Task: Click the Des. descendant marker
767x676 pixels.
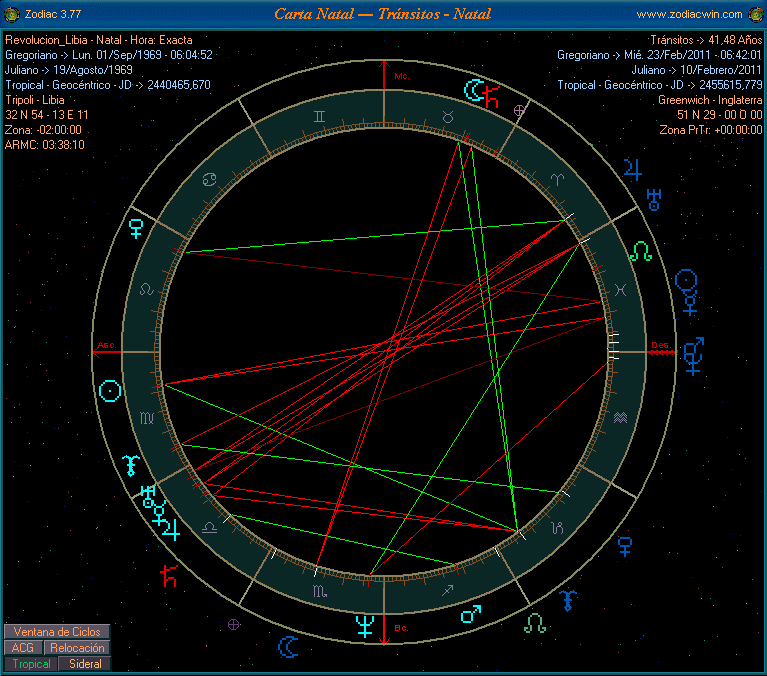Action: [x=661, y=345]
